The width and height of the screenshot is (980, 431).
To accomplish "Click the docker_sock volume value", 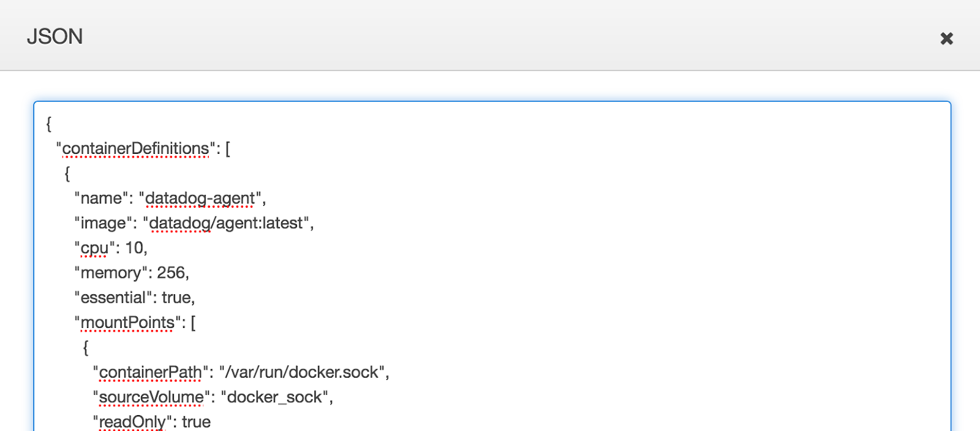I will tap(274, 397).
